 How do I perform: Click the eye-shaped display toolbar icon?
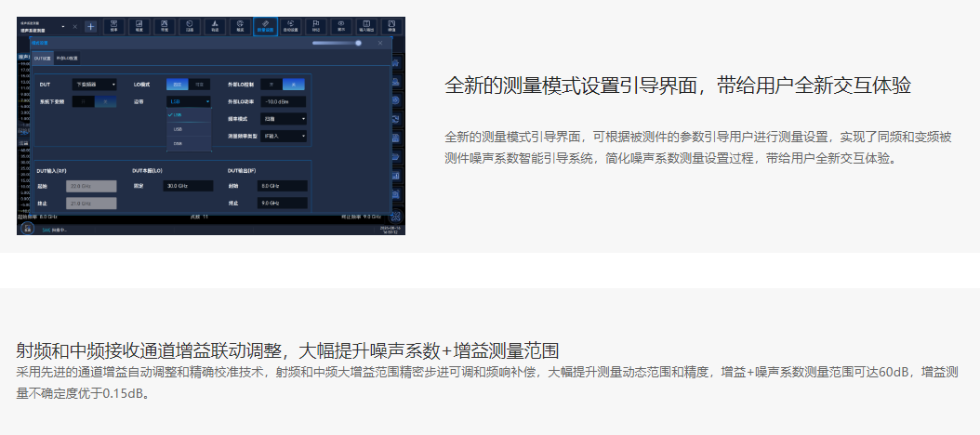(341, 25)
